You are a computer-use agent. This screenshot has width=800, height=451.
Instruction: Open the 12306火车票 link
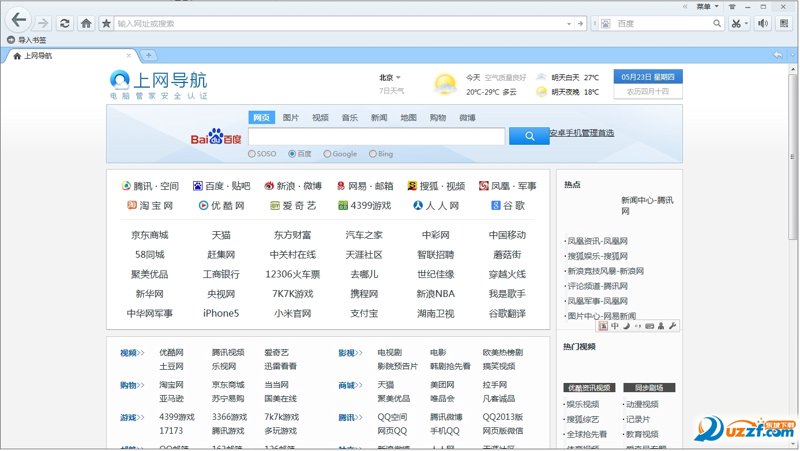click(x=292, y=274)
